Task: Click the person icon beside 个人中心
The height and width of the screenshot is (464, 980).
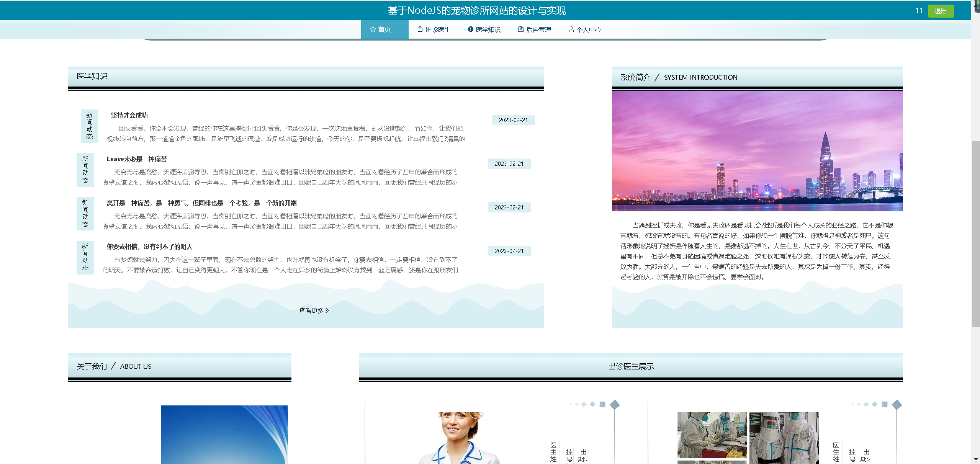Action: point(571,29)
